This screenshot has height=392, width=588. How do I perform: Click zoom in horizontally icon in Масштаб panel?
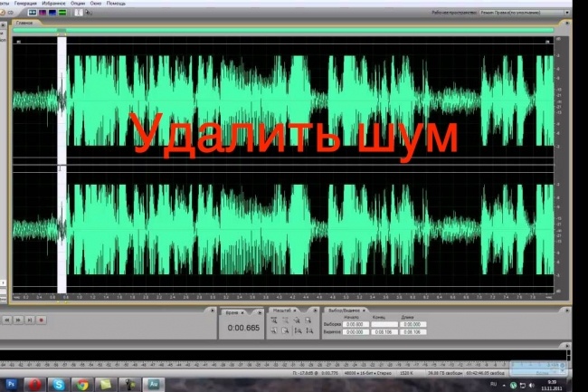click(274, 320)
